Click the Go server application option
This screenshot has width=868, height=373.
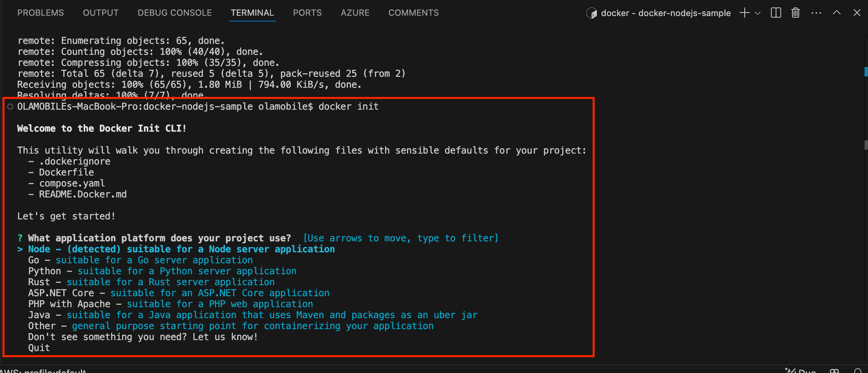click(x=140, y=260)
